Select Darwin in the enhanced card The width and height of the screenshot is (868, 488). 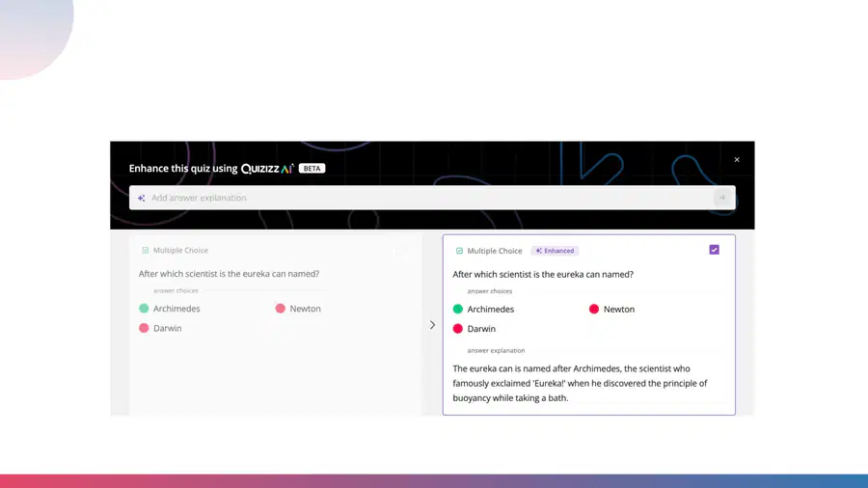point(481,329)
